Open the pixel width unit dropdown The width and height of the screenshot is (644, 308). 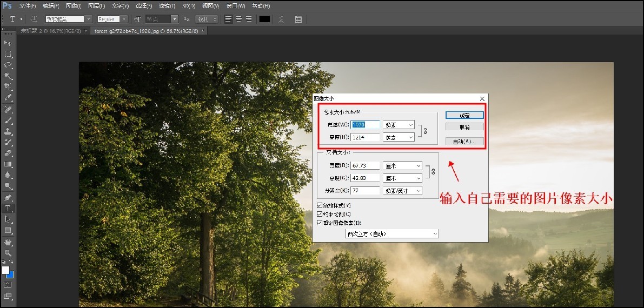coord(399,124)
